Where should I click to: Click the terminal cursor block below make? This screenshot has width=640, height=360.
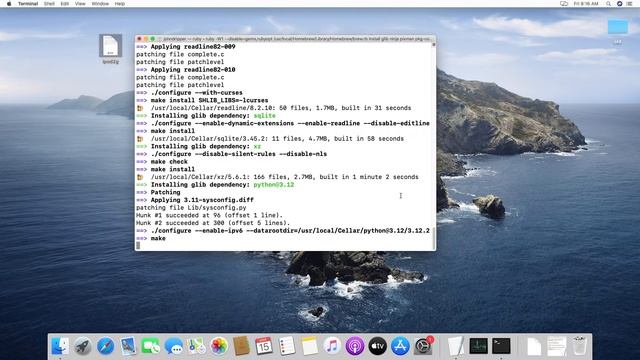point(138,245)
